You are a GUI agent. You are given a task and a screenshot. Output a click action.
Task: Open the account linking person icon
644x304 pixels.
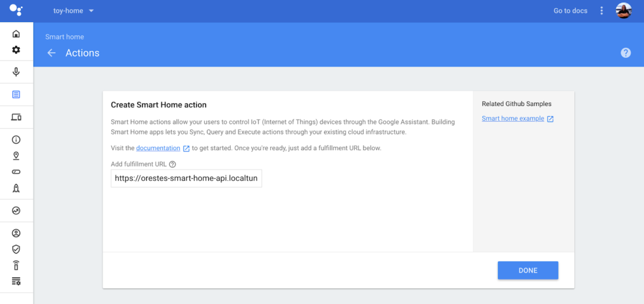[16, 233]
